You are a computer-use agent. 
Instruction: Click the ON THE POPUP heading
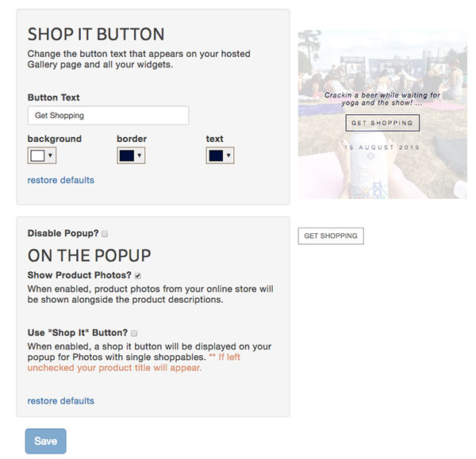pyautogui.click(x=89, y=255)
